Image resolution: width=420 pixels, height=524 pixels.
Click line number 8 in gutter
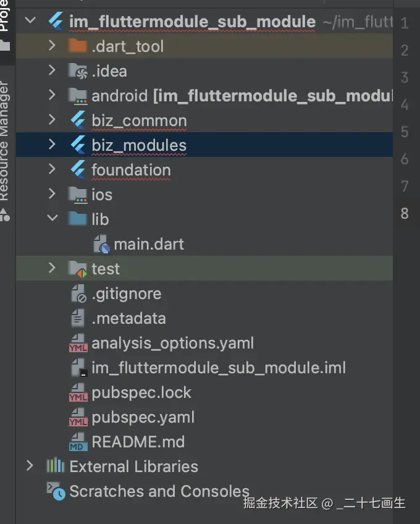(405, 213)
